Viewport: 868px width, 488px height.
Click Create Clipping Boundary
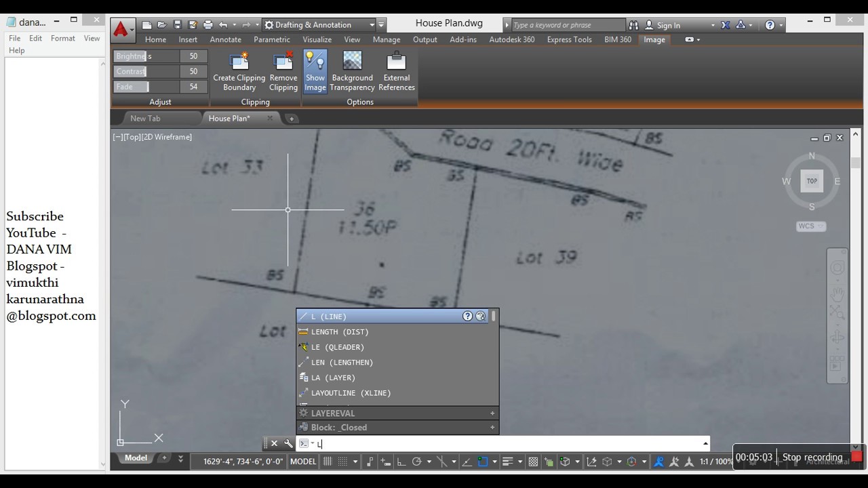239,71
